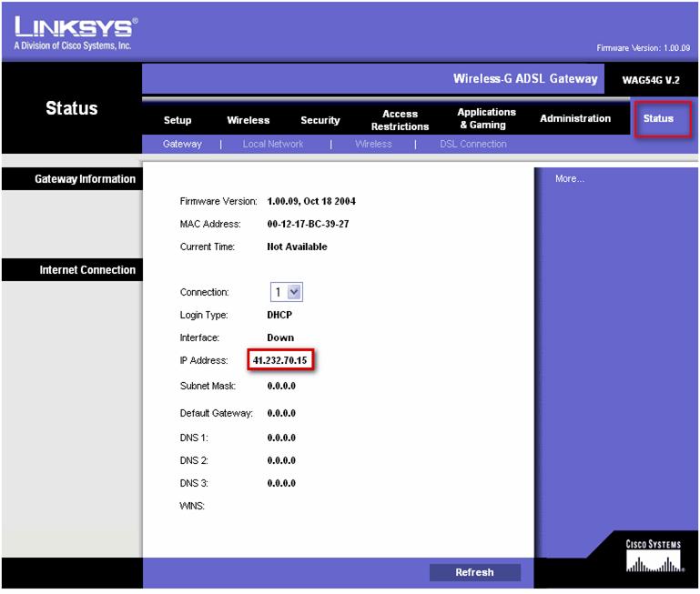700x594 pixels.
Task: Open the Local Network sub-tab
Action: pyautogui.click(x=273, y=144)
